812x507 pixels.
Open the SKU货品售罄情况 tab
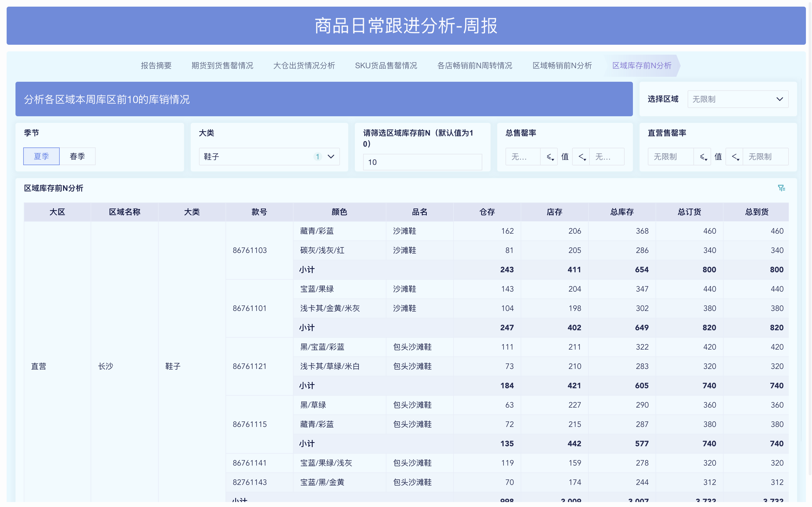coord(386,65)
